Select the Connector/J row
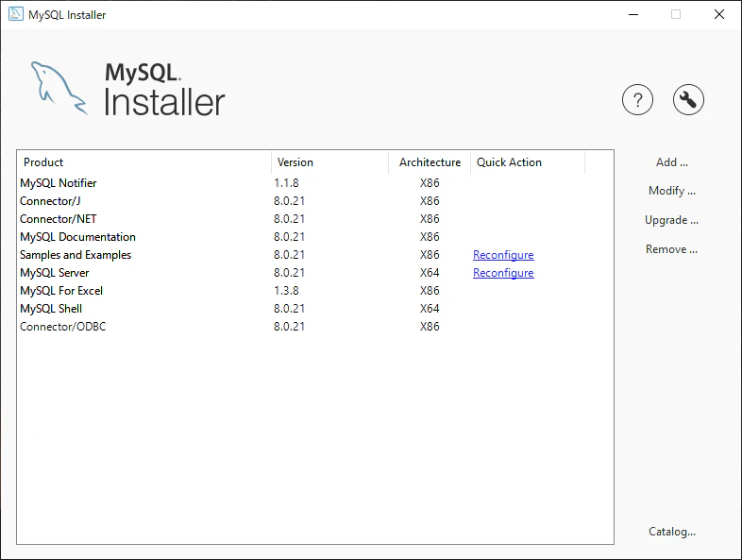 point(315,201)
